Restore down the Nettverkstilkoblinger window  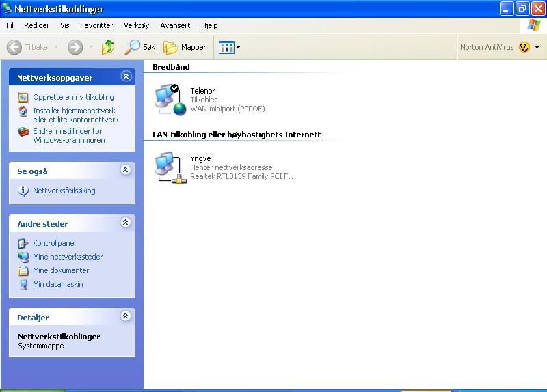click(522, 9)
